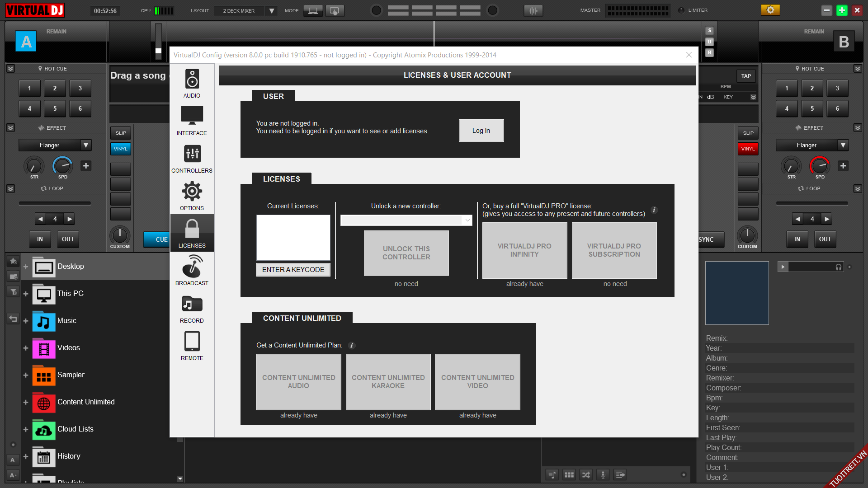Screen dimensions: 868x488
Task: Toggle the master LIMITER indicator
Action: [681, 10]
